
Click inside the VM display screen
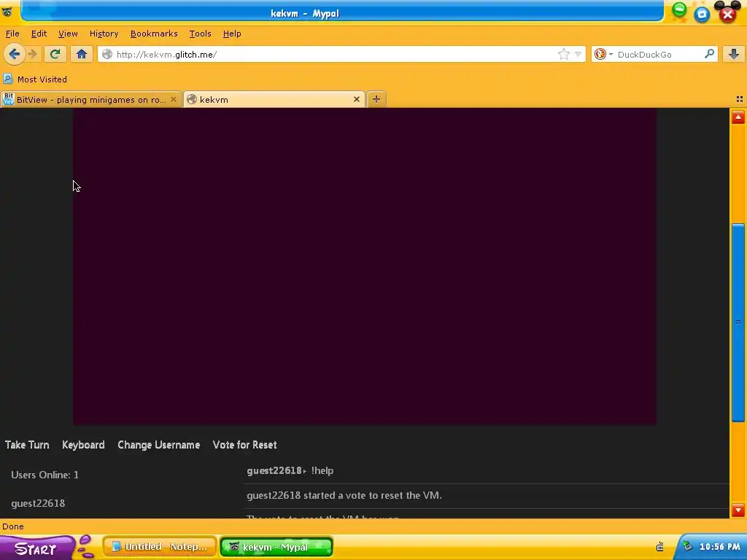[x=365, y=265]
